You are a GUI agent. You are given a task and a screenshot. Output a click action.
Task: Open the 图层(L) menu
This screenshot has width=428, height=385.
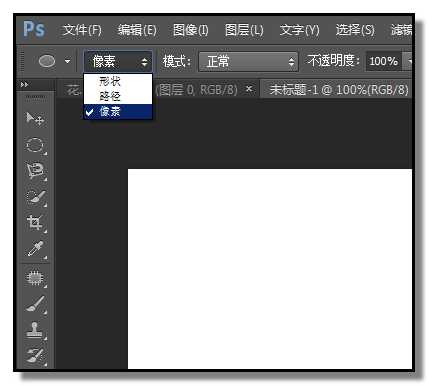coord(244,30)
